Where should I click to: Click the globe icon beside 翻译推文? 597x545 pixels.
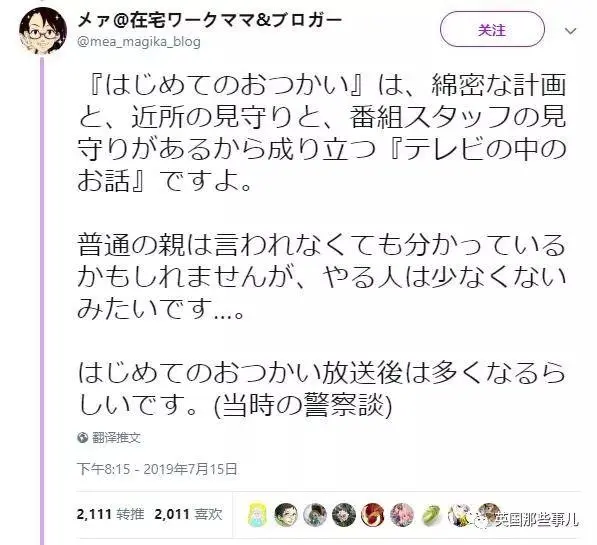point(82,438)
